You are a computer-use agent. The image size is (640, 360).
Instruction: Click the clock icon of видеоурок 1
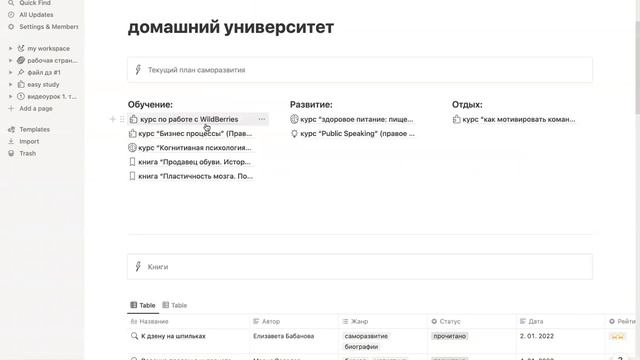click(21, 97)
